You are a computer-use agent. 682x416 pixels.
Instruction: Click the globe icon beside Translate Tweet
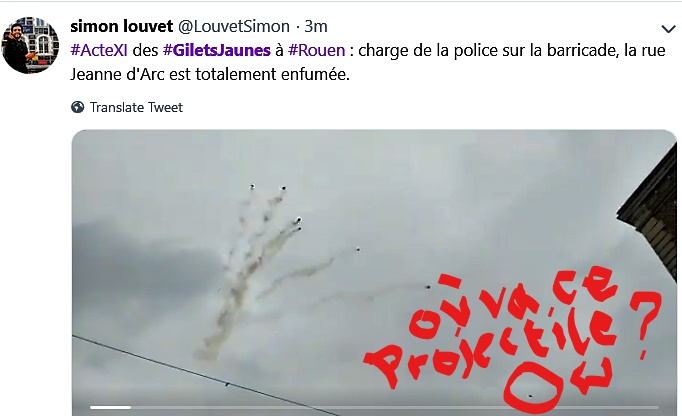click(x=77, y=107)
